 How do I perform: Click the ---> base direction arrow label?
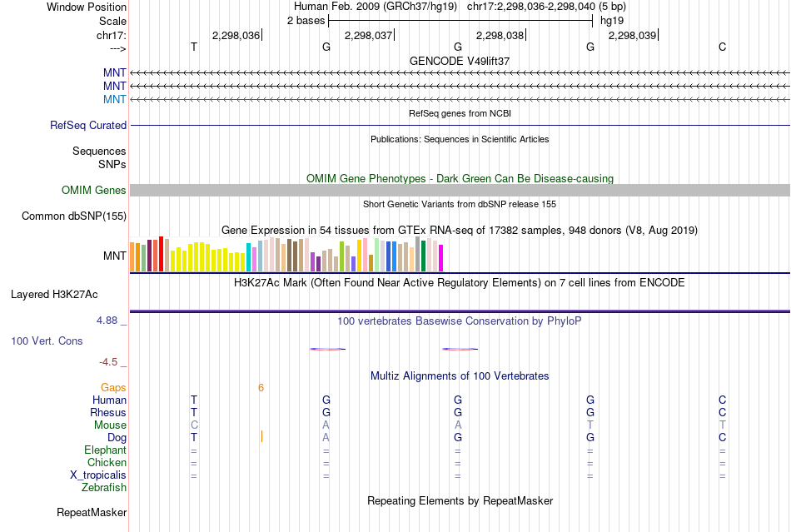click(x=117, y=48)
